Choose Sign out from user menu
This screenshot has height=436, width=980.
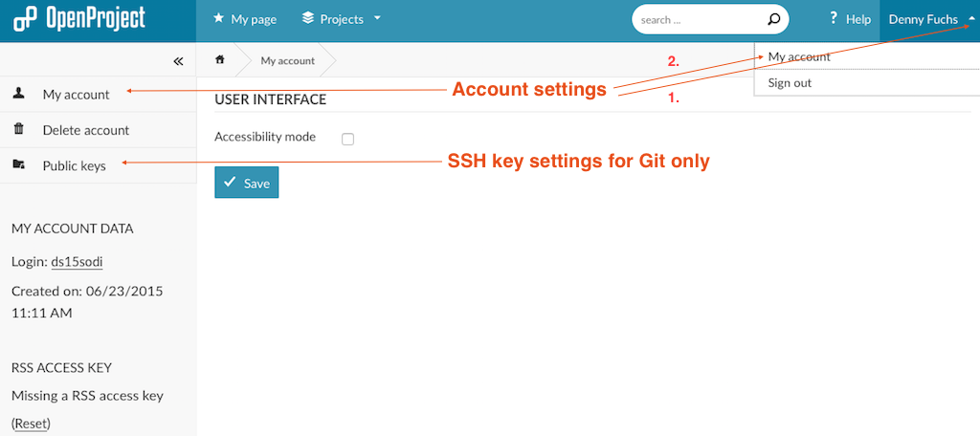790,83
